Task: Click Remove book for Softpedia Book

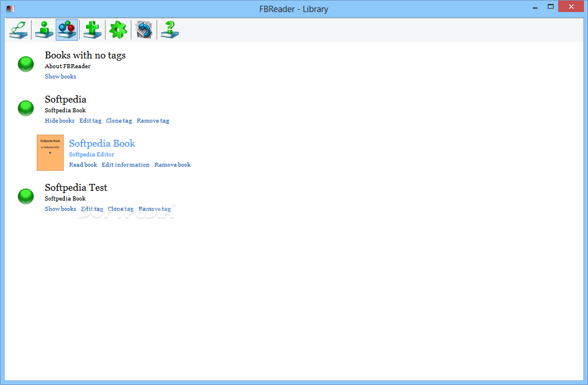Action: (173, 165)
